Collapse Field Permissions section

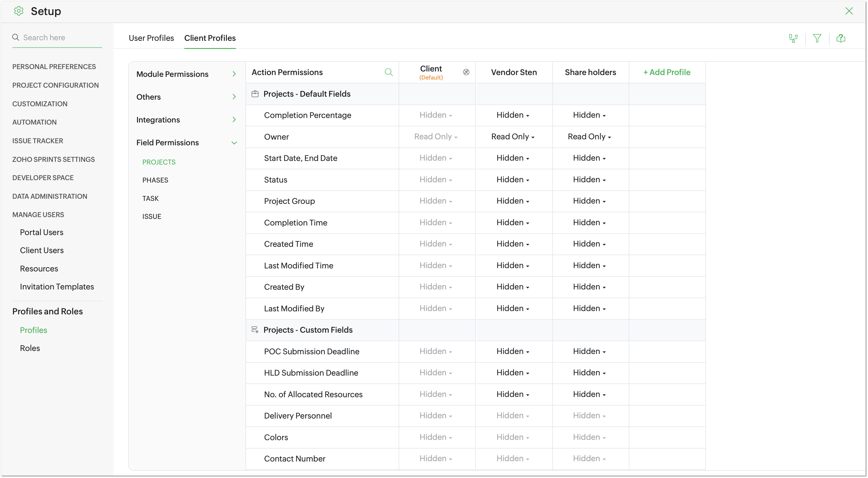point(234,143)
